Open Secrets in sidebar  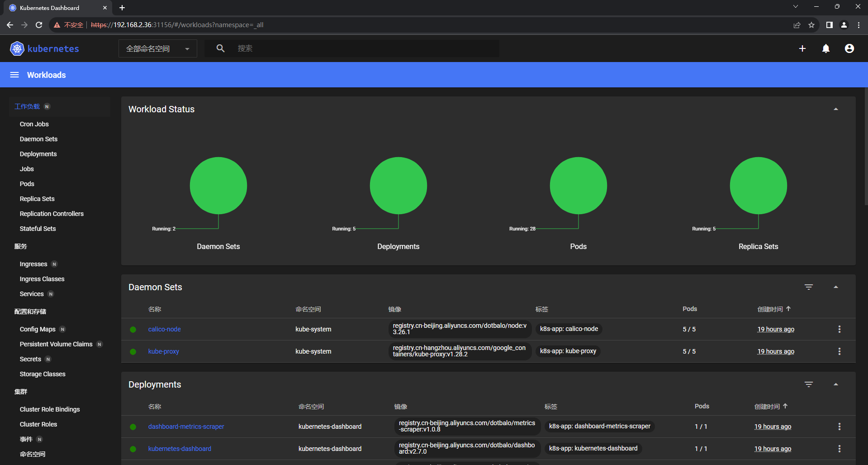(x=30, y=359)
